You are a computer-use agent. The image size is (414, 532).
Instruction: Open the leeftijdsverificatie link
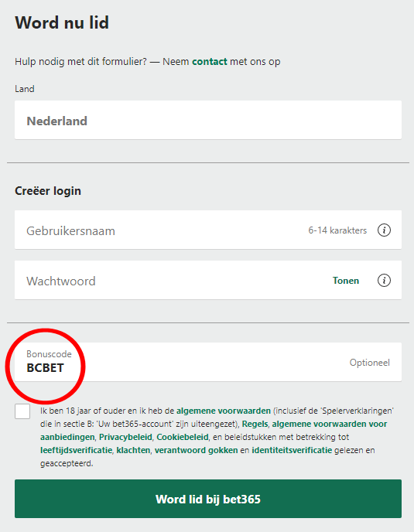76,450
